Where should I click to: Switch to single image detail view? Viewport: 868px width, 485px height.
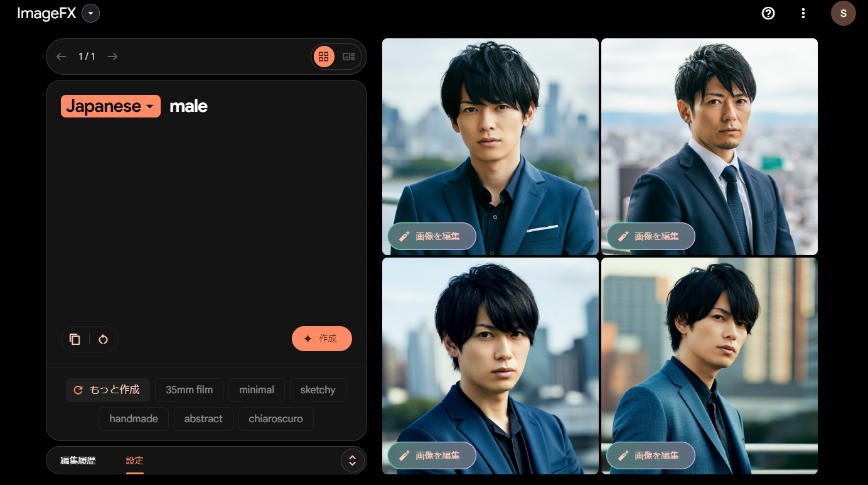(348, 57)
